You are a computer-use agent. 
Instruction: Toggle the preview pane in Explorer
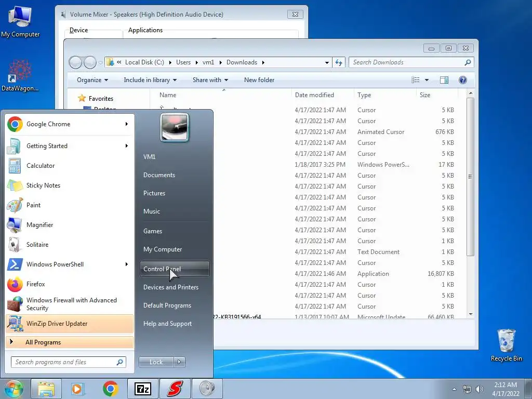tap(444, 79)
